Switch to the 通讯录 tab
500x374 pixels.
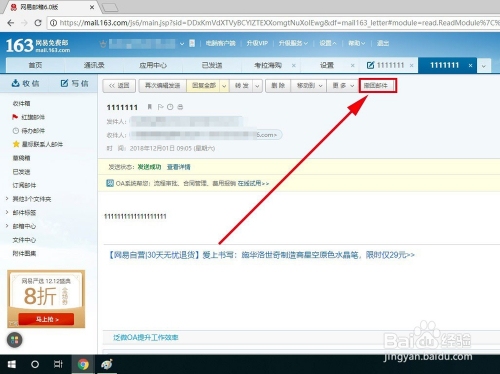pos(94,65)
